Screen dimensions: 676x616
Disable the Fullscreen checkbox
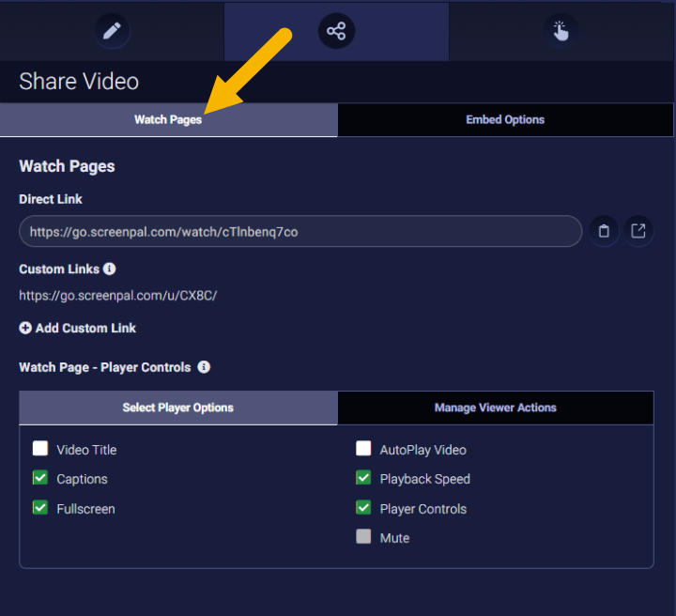click(x=40, y=508)
